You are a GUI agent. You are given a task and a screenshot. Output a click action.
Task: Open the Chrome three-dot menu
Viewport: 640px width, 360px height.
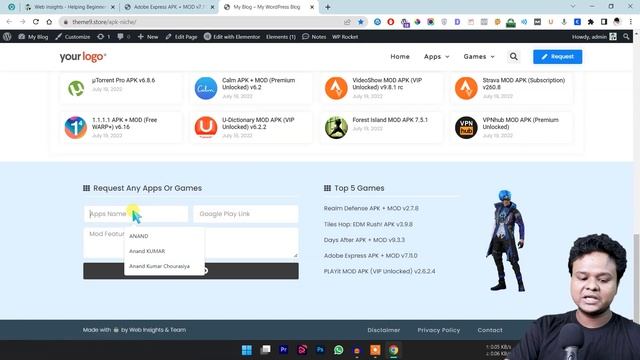631,22
